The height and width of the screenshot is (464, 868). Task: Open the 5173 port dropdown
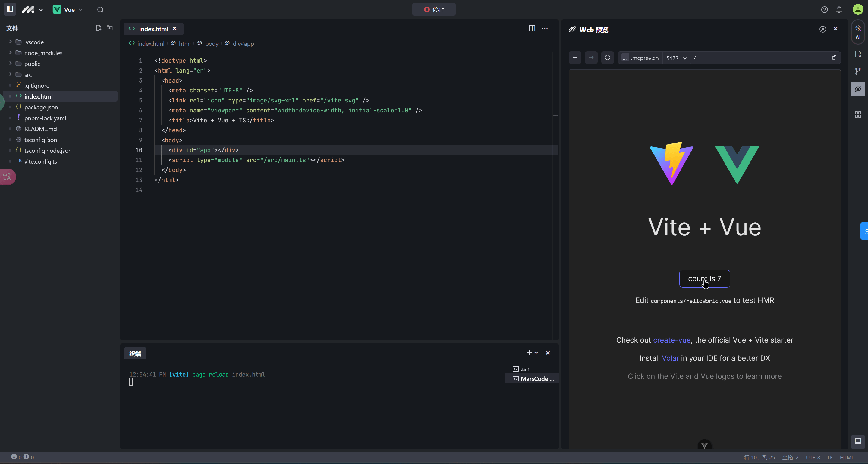coord(676,58)
